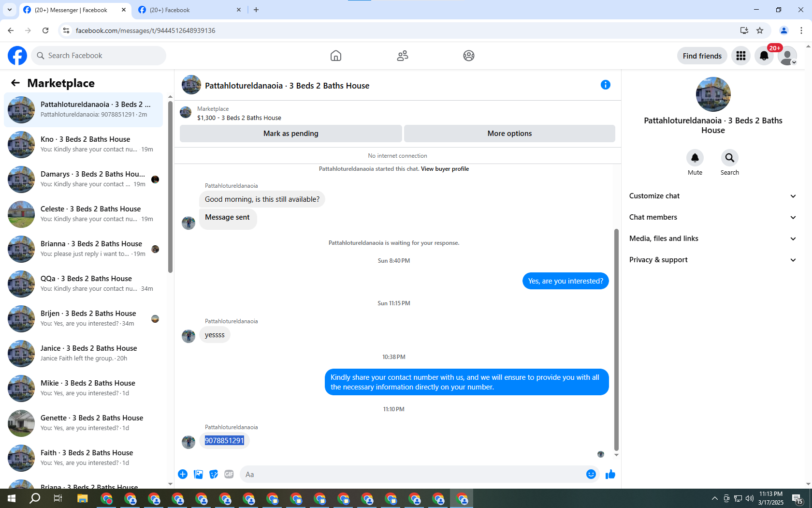Open the QQa chat conversation

(x=84, y=284)
